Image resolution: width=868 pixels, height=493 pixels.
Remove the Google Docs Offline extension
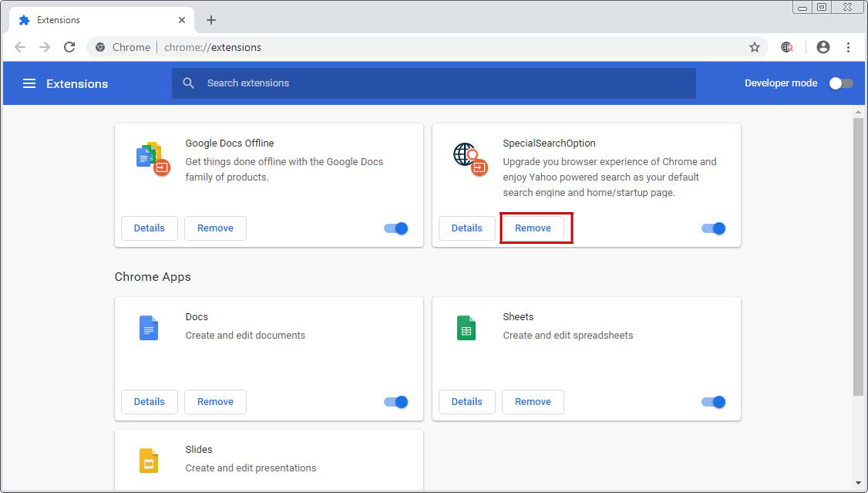215,228
